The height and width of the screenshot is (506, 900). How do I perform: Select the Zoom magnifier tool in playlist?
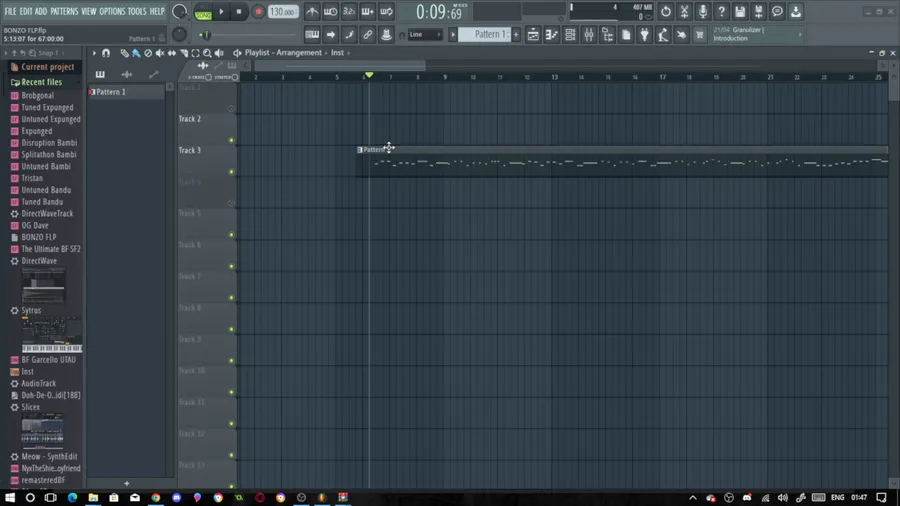(x=207, y=53)
